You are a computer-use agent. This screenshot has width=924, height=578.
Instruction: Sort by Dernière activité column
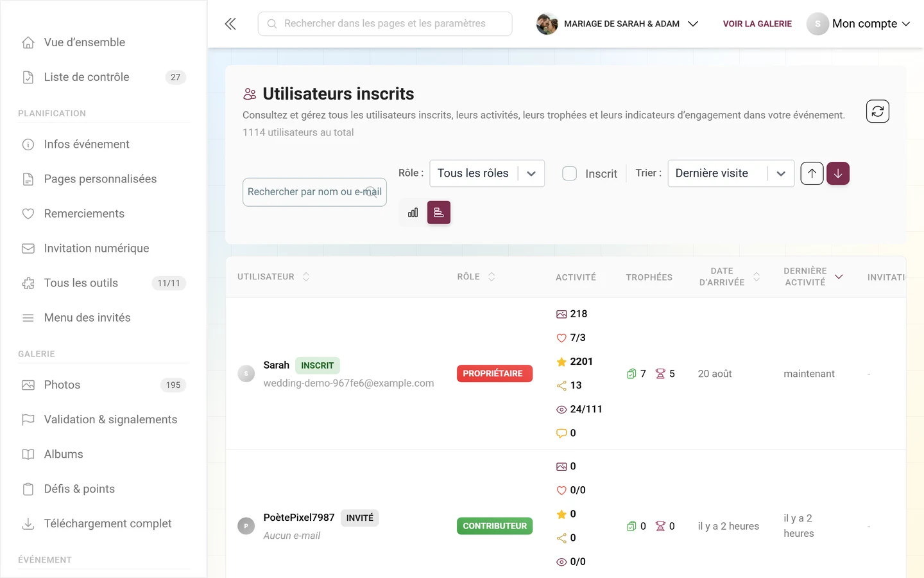pyautogui.click(x=813, y=277)
